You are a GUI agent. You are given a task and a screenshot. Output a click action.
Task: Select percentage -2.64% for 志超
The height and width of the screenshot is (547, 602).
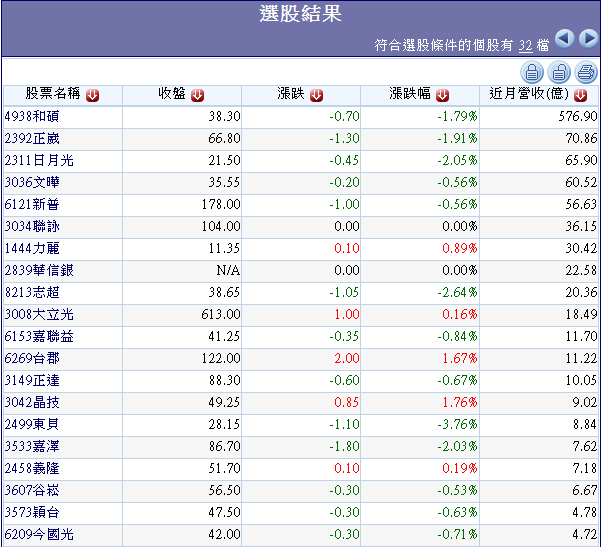click(457, 292)
